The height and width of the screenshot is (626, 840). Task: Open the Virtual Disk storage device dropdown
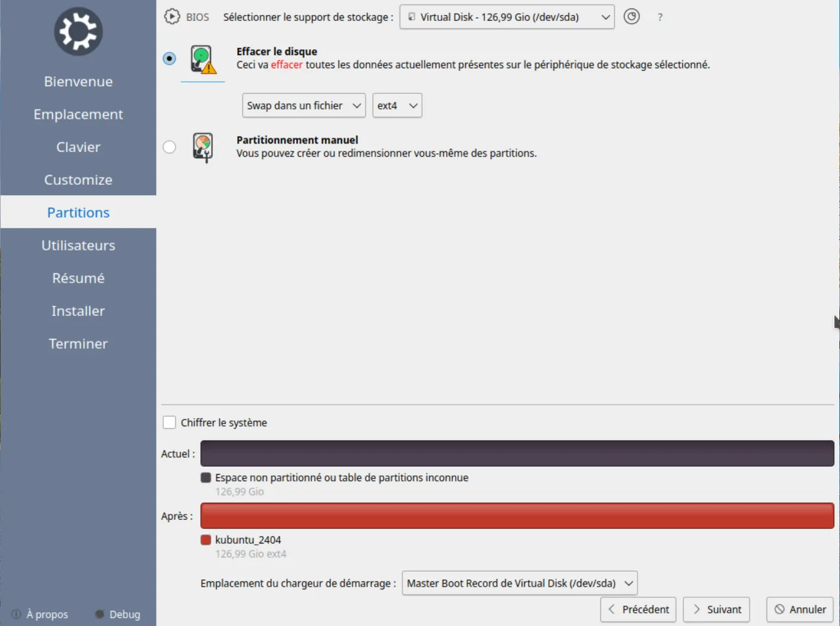[506, 17]
